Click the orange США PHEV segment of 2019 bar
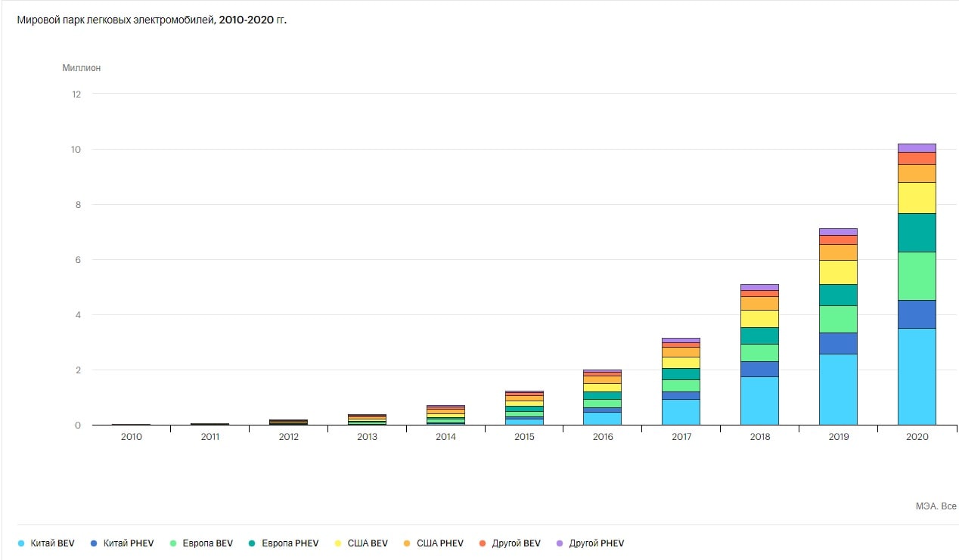Image resolution: width=959 pixels, height=560 pixels. point(838,252)
